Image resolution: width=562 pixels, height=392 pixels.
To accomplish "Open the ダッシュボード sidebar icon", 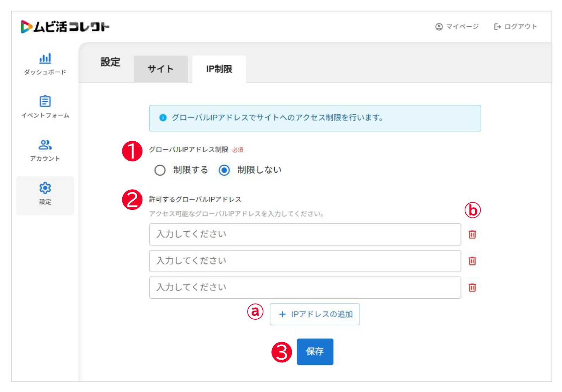I will 45,59.
